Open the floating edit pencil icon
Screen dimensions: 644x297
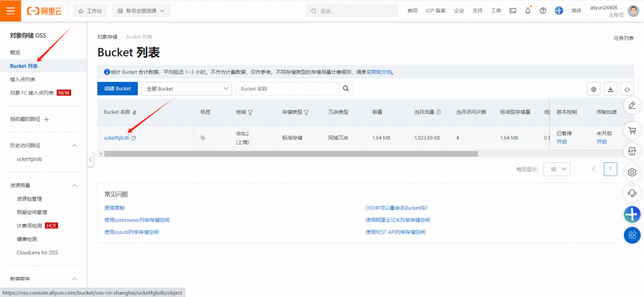pos(632,104)
